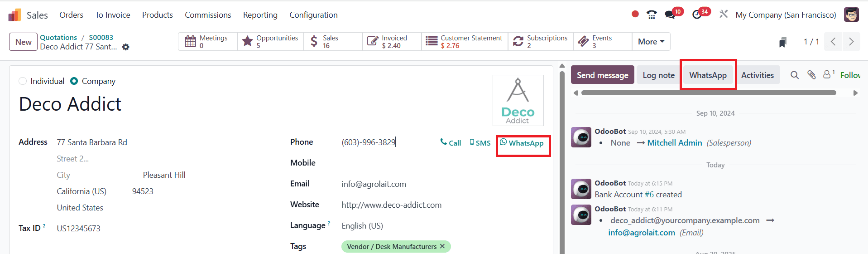
Task: Click the Send message button
Action: [603, 75]
